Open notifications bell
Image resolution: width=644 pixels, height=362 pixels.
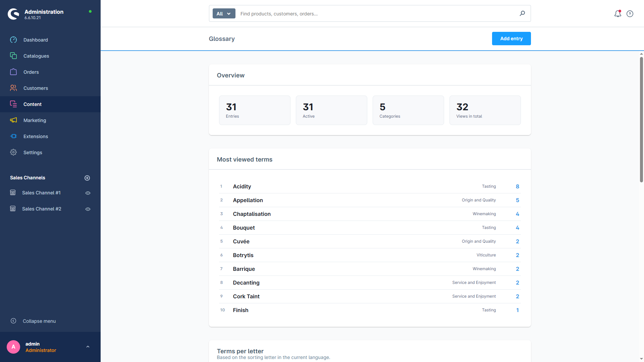click(618, 14)
